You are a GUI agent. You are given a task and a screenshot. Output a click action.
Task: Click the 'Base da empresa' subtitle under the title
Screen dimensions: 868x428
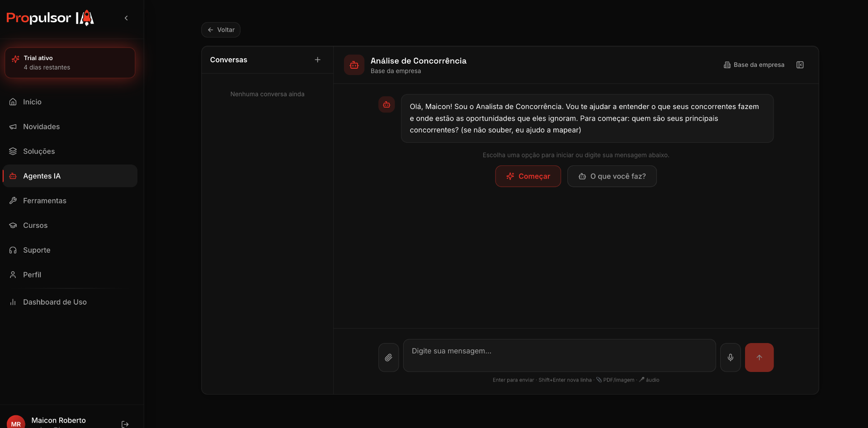(x=396, y=71)
